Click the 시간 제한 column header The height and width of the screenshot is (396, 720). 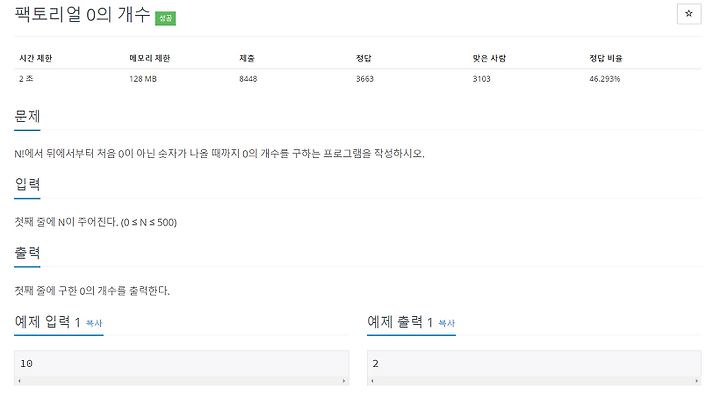36,58
